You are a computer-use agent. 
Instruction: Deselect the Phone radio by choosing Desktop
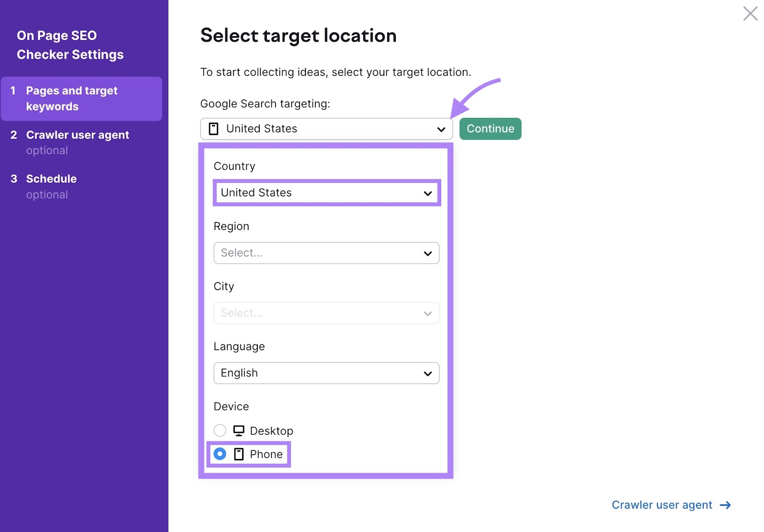click(220, 430)
